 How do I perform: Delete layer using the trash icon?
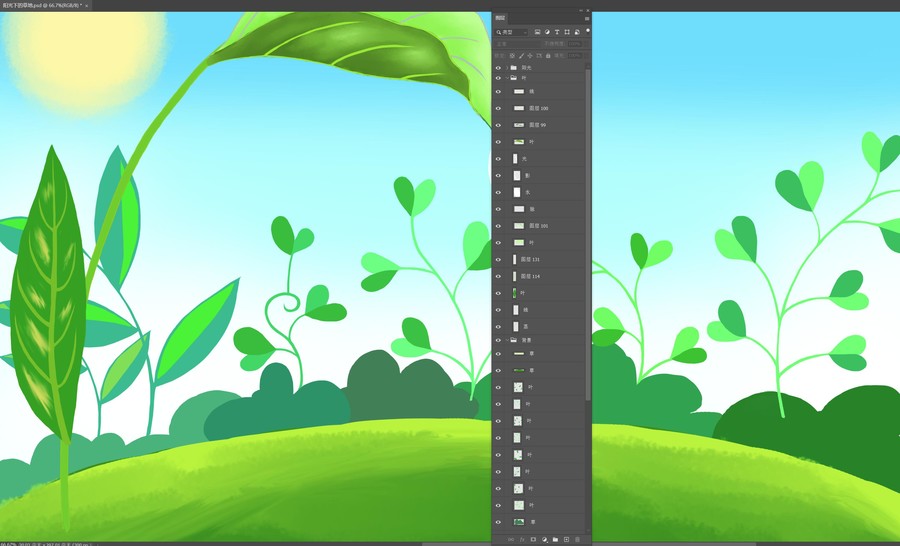[577, 540]
